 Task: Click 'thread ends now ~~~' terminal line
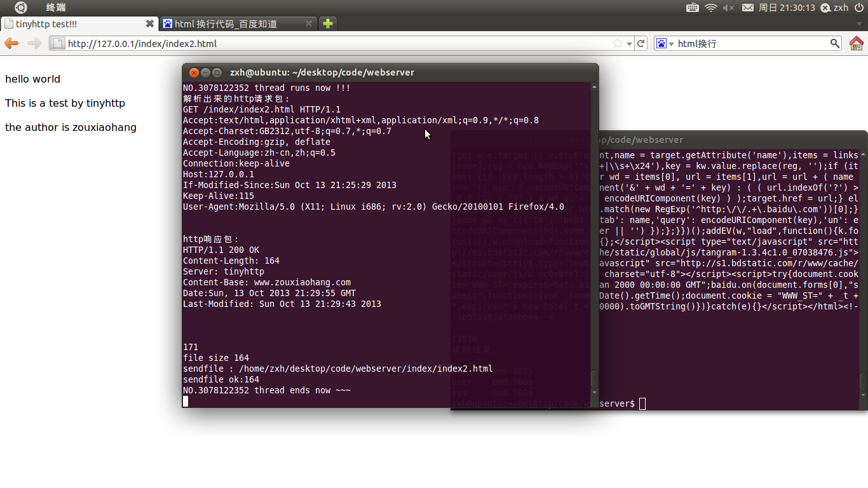tap(267, 390)
